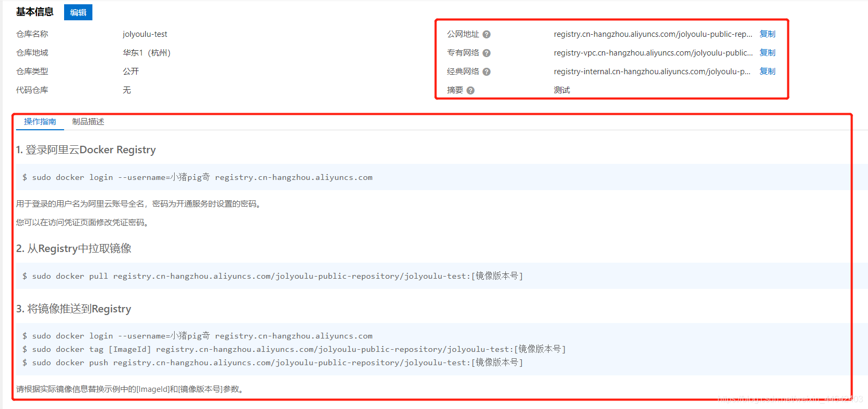This screenshot has height=409, width=868.
Task: Select the 基本信息 section heading
Action: pos(35,12)
